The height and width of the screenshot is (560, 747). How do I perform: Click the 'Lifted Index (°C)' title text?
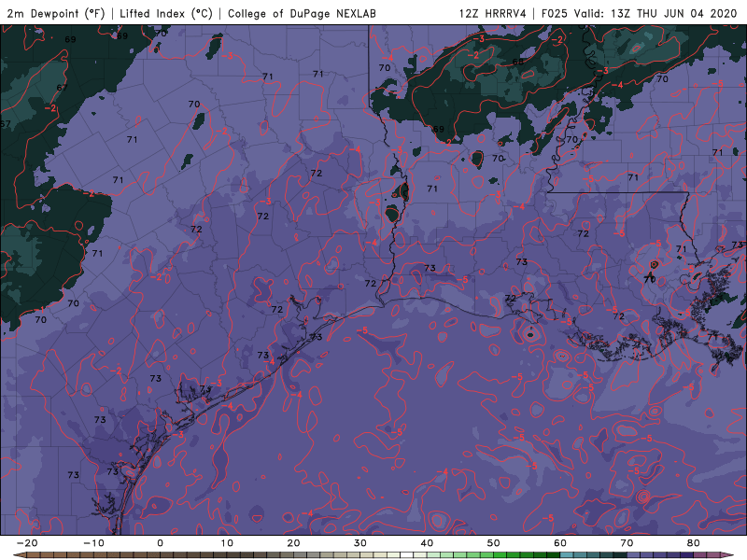166,13
